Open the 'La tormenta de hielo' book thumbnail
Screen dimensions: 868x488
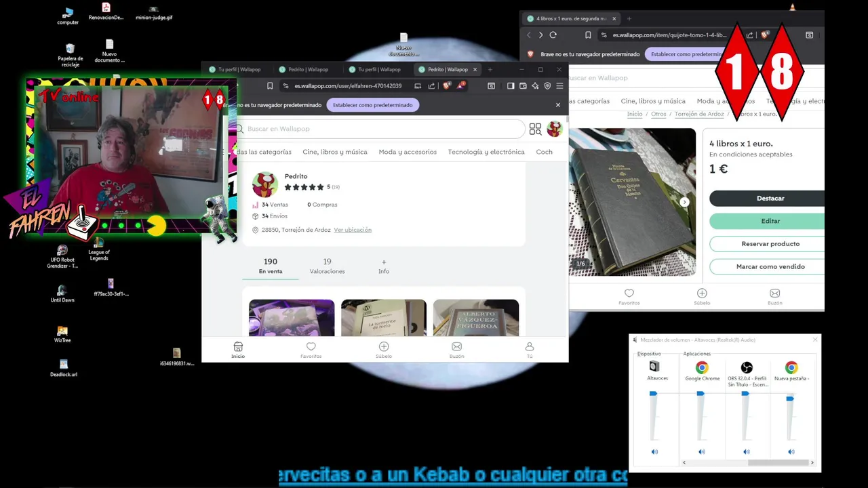384,318
